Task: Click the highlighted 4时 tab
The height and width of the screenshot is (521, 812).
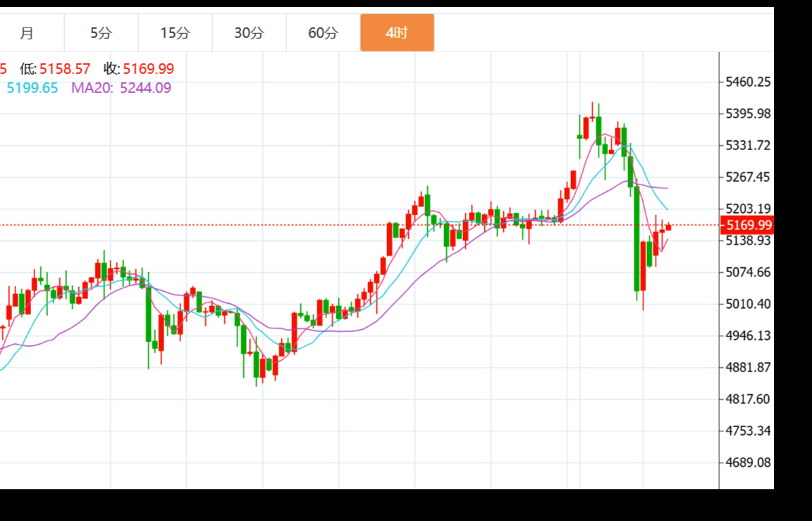Action: tap(397, 32)
